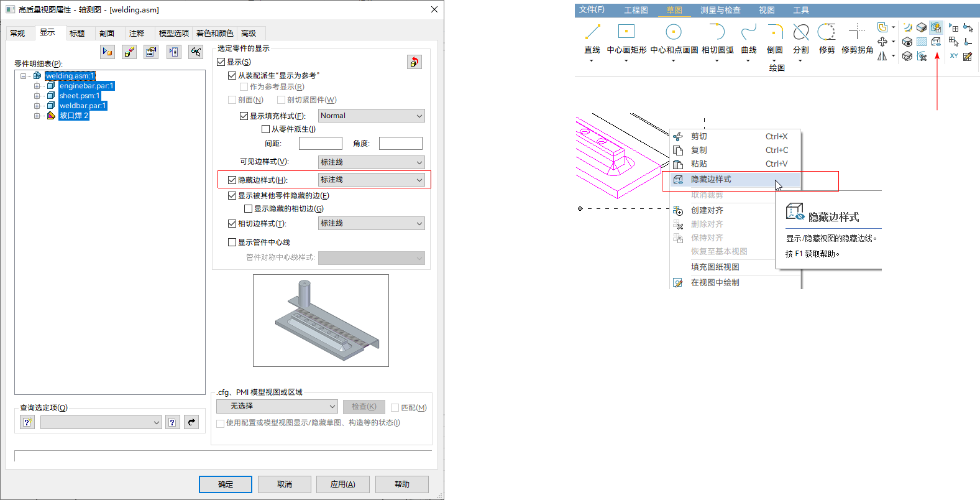Open the 可见边样式 dropdown
This screenshot has width=980, height=500.
(371, 162)
